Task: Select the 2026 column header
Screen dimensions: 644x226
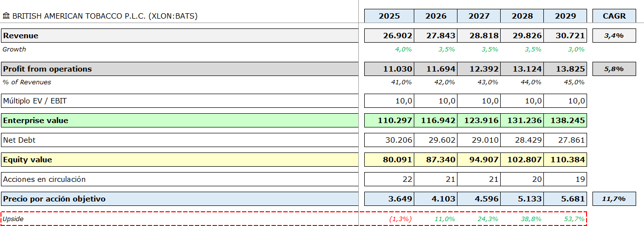Action: click(436, 16)
